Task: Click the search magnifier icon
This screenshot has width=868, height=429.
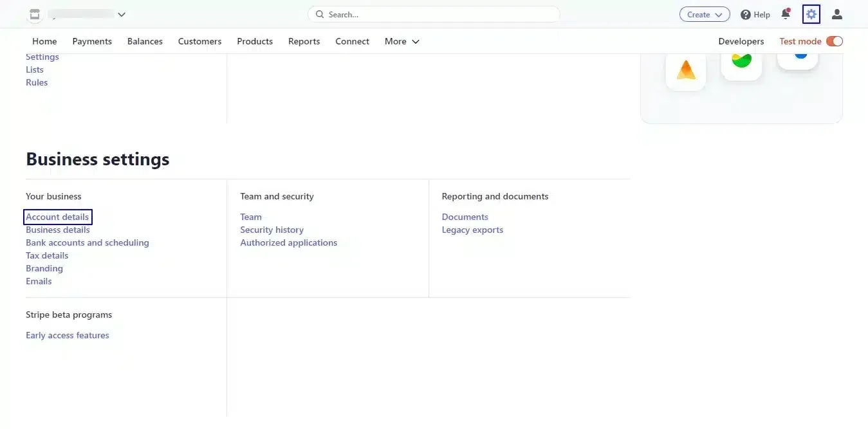Action: tap(320, 14)
